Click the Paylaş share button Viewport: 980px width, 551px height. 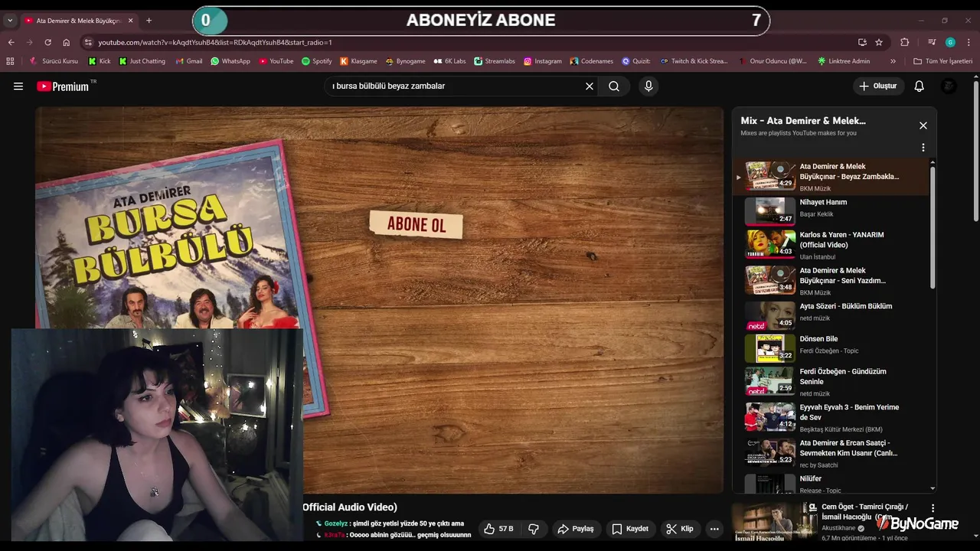tap(576, 529)
